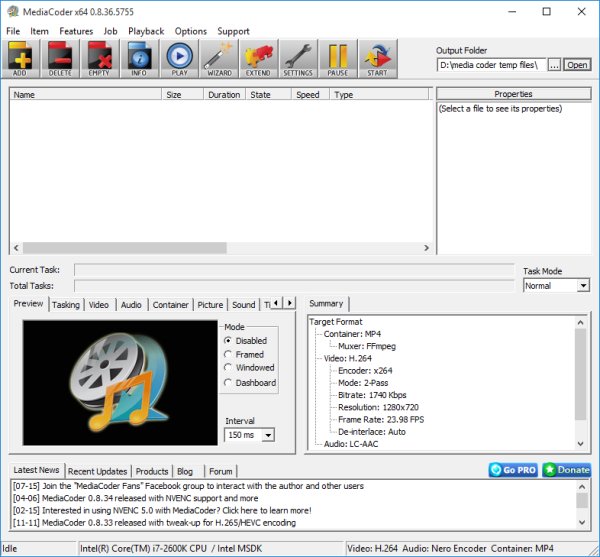Click the Open output folder button
The height and width of the screenshot is (557, 600).
point(577,65)
